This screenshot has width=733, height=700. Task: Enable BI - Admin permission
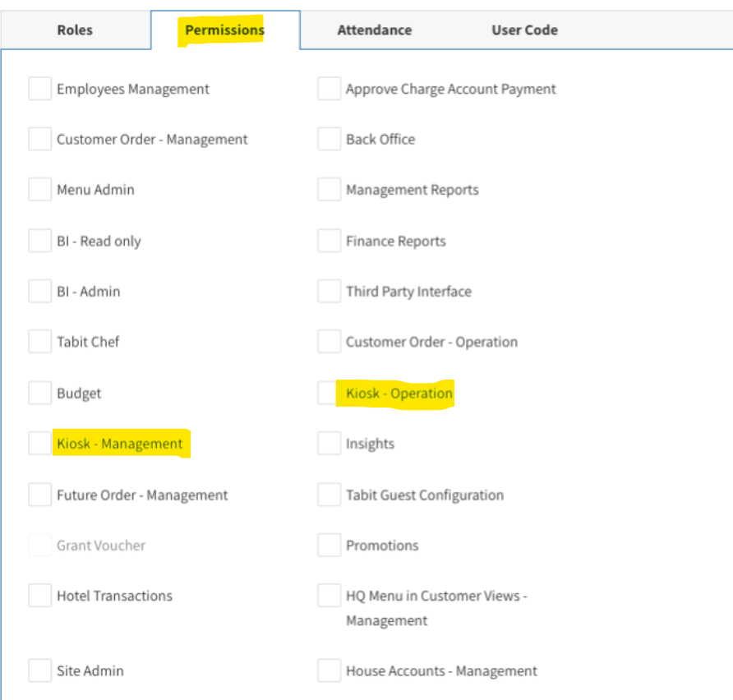(40, 292)
